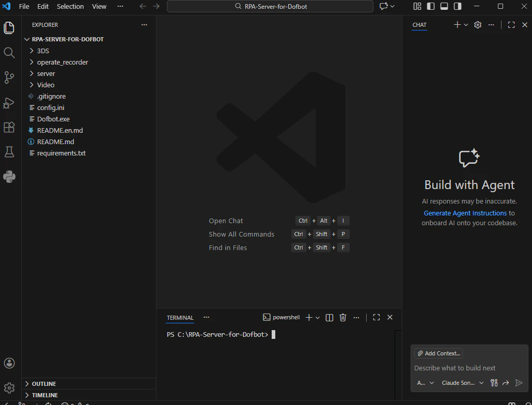The width and height of the screenshot is (532, 405).
Task: Click the Add Context button
Action: coord(439,353)
